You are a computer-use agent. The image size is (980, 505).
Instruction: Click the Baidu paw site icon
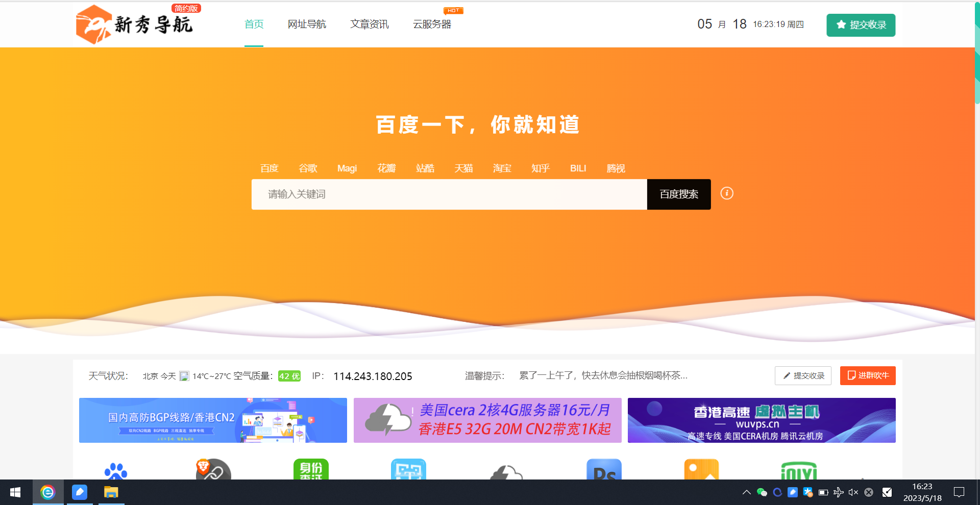116,471
